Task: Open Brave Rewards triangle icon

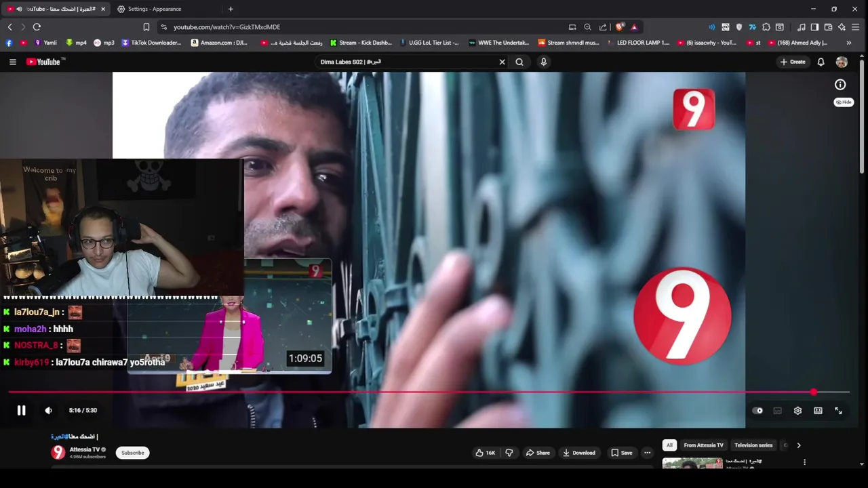Action: point(634,27)
